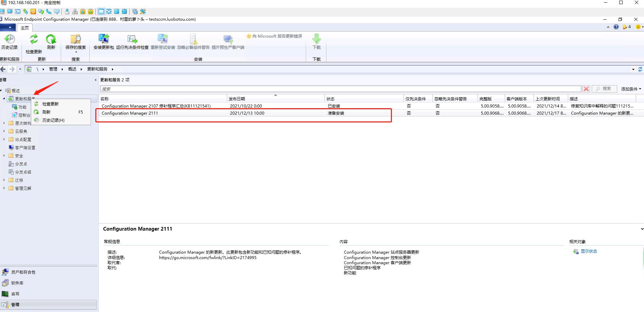Viewport: 644px width, 312px height.
Task: Expand the 迁移 folder node
Action: pyautogui.click(x=4, y=180)
